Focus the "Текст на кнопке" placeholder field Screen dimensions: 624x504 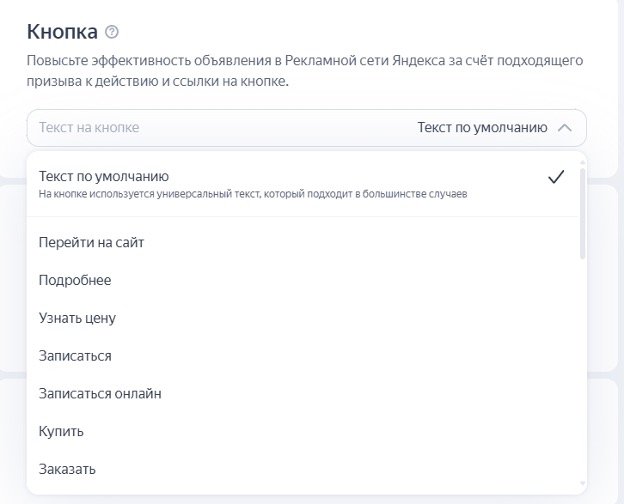tap(89, 128)
